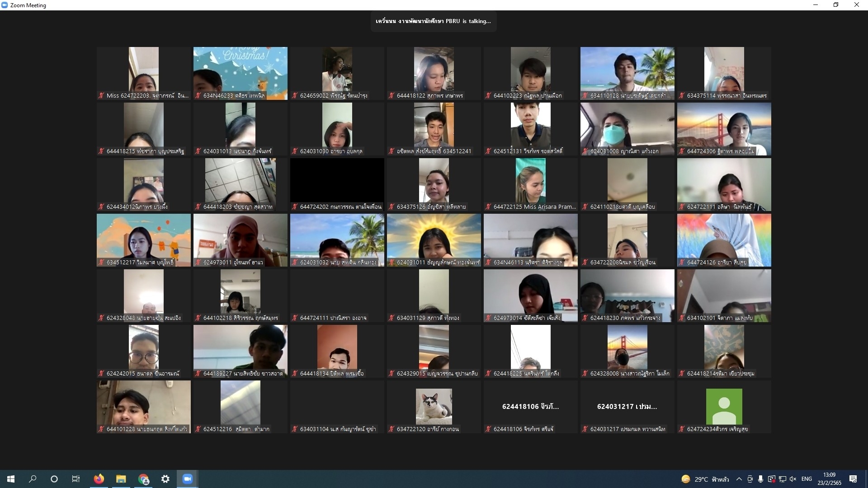Open Settings gear in the taskbar
The image size is (868, 488).
[x=165, y=479]
